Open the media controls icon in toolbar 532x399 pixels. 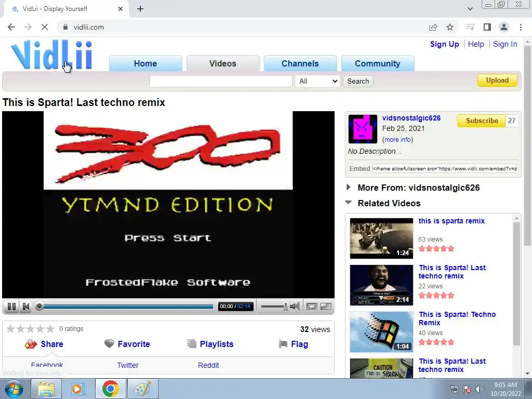(470, 27)
